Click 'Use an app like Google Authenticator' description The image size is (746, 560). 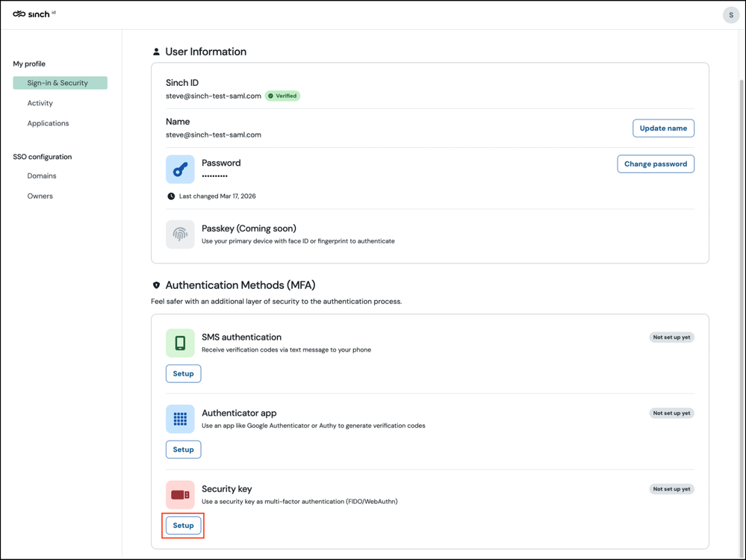314,426
